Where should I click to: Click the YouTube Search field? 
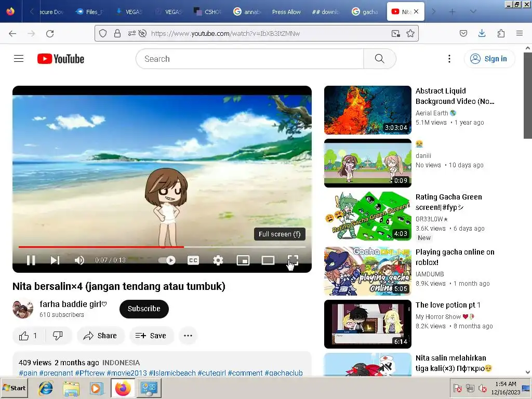(249, 59)
